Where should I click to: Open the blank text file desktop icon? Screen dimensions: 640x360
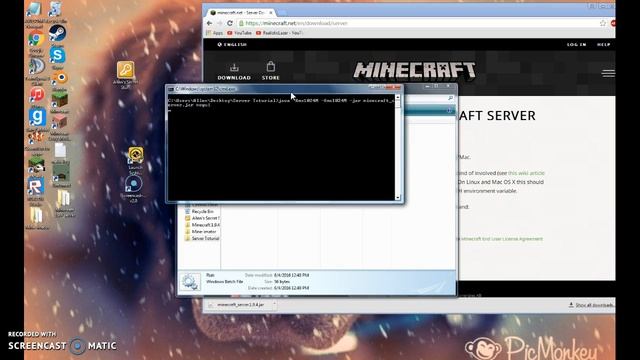pyautogui.click(x=60, y=151)
